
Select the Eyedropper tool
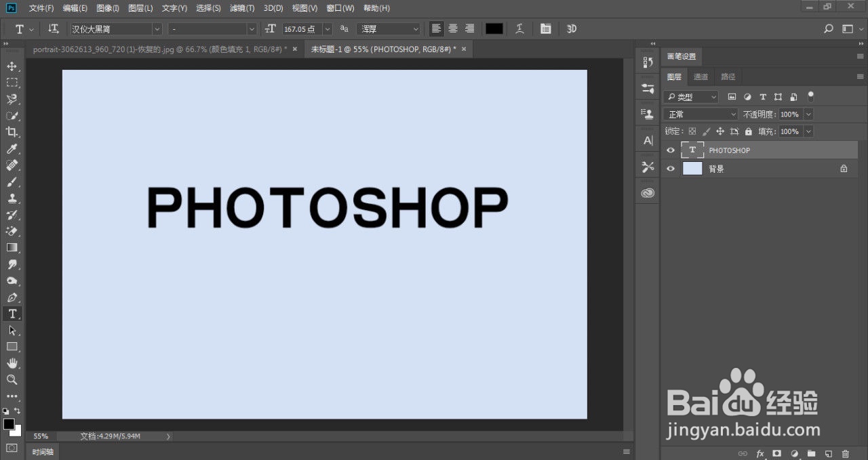pyautogui.click(x=12, y=149)
